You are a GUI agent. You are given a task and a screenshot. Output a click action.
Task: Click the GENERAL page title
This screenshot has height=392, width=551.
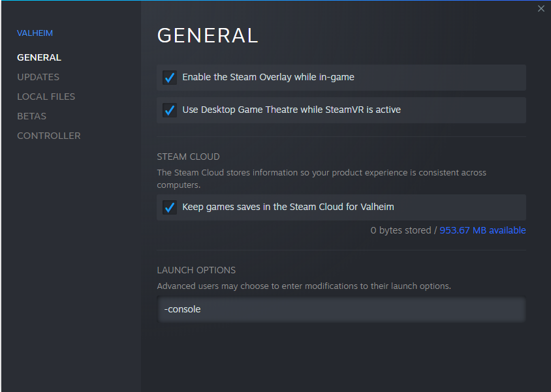[x=208, y=36]
